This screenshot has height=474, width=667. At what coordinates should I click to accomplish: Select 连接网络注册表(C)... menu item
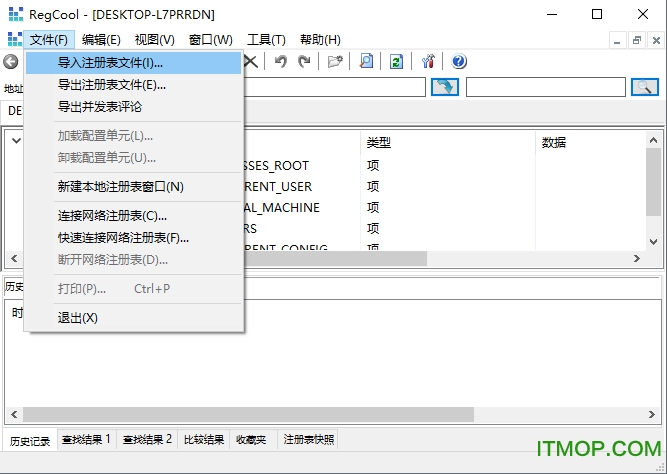pyautogui.click(x=134, y=216)
